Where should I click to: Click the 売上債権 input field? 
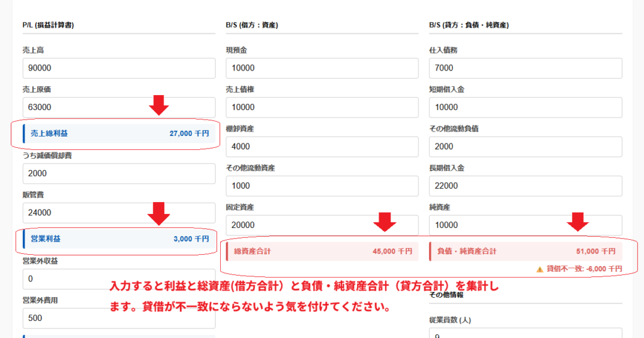tap(322, 107)
